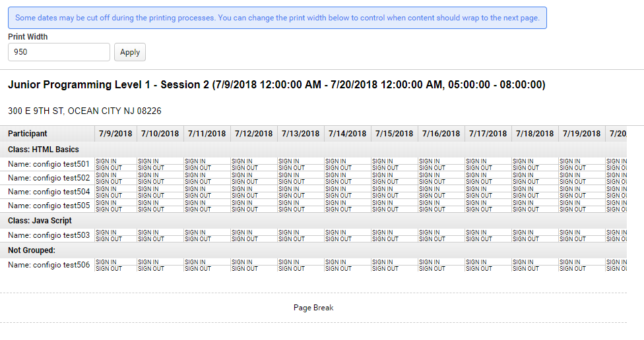Select participant configio test501
The image size is (644, 340).
click(48, 164)
